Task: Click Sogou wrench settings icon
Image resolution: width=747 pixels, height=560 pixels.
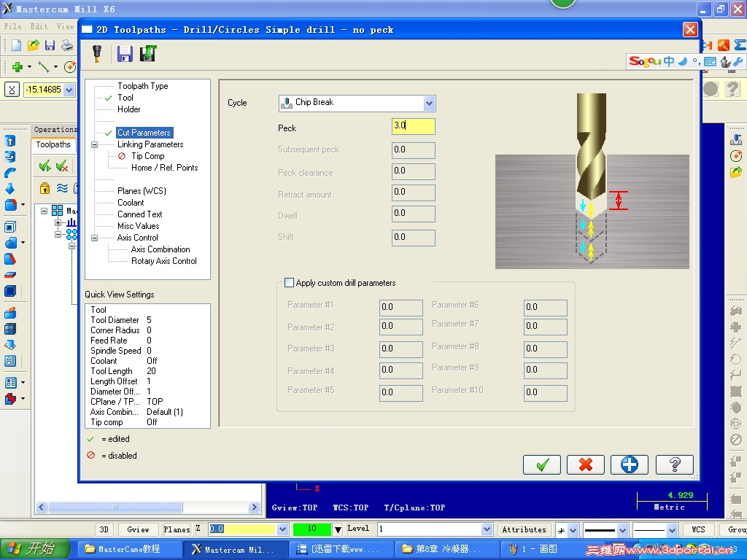Action: 738,61
